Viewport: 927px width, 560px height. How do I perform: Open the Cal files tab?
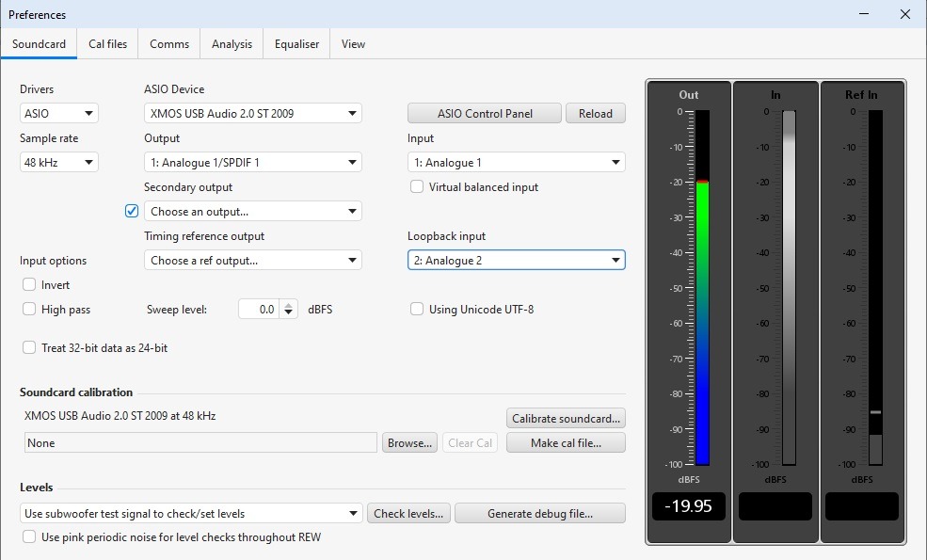pyautogui.click(x=107, y=43)
